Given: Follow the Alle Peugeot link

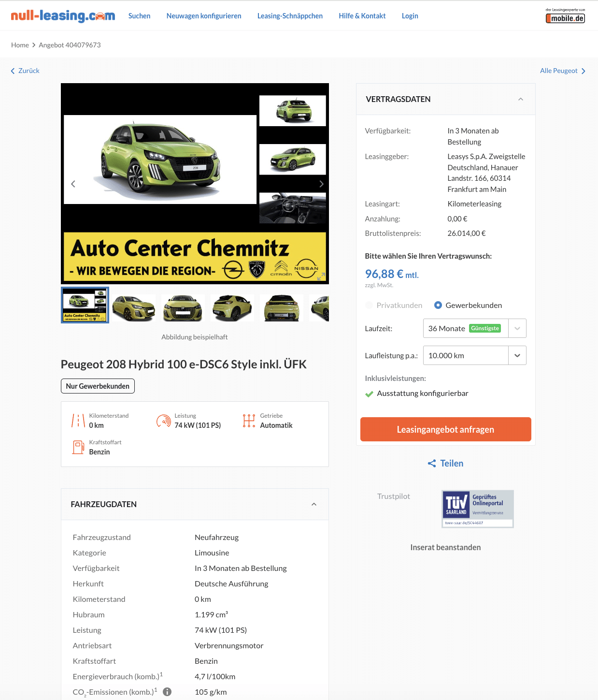Looking at the screenshot, I should [x=563, y=71].
